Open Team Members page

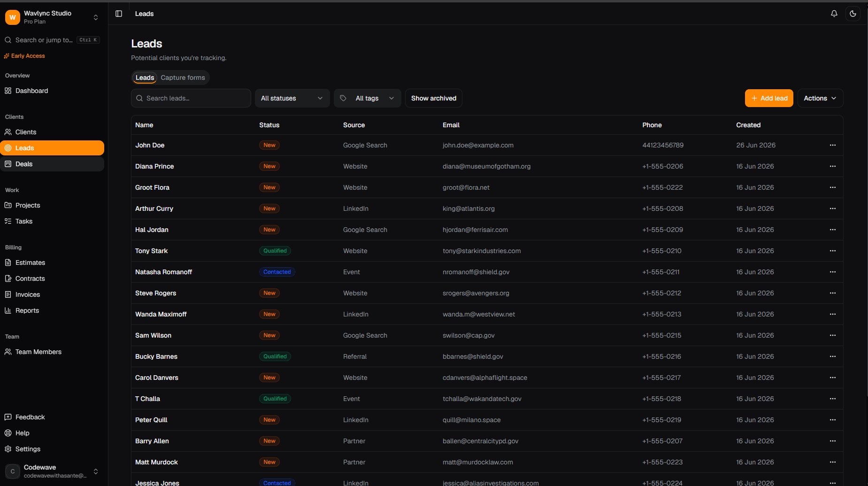(52, 352)
